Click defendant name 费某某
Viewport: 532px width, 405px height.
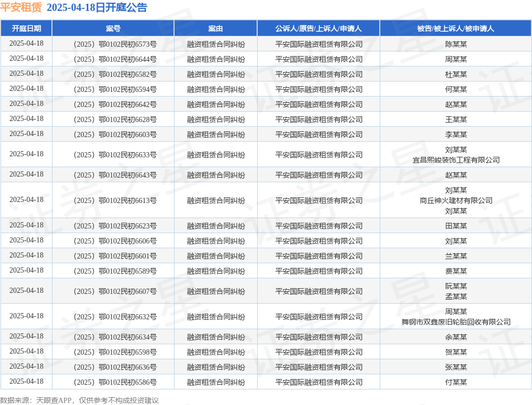pos(456,271)
